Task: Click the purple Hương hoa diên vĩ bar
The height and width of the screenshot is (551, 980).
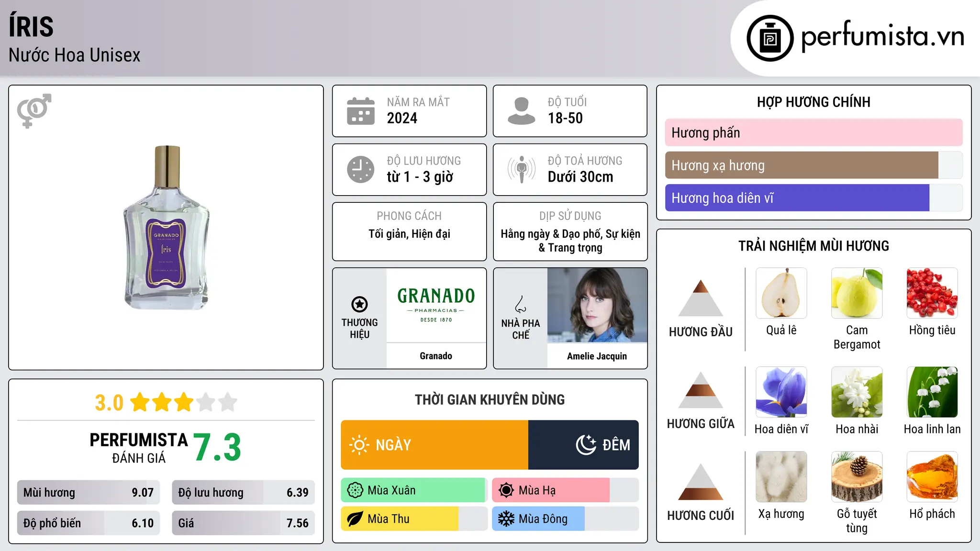Action: click(x=814, y=198)
